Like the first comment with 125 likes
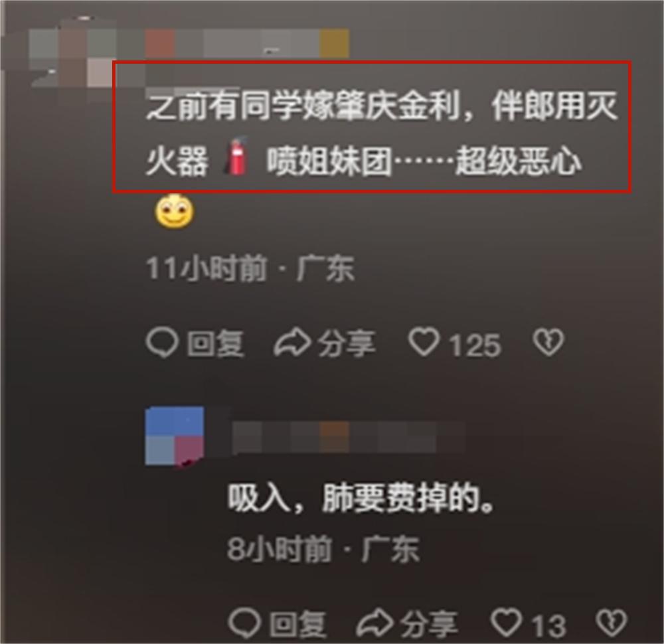 (x=424, y=343)
